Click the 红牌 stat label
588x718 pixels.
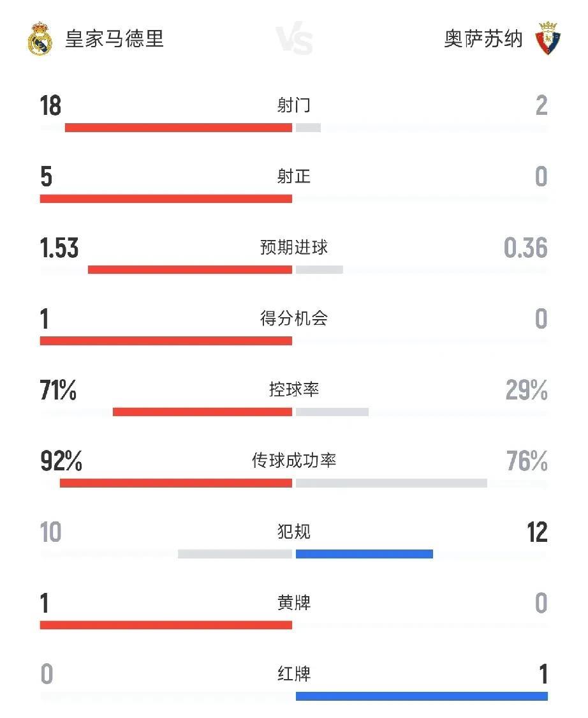pyautogui.click(x=294, y=674)
